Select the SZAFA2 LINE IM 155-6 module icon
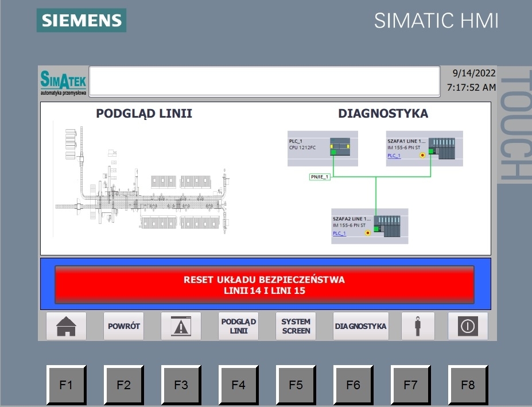The width and height of the screenshot is (532, 407). pos(387,226)
